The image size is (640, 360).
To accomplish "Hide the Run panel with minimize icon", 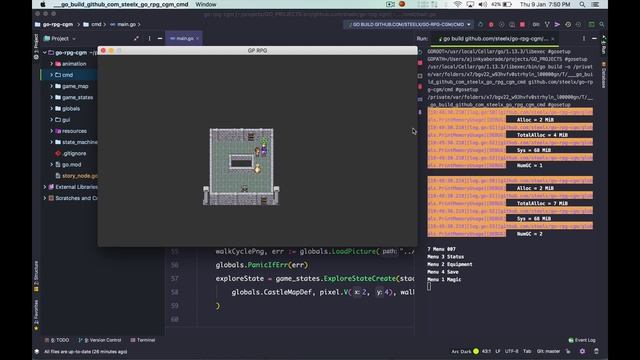I will [x=594, y=38].
